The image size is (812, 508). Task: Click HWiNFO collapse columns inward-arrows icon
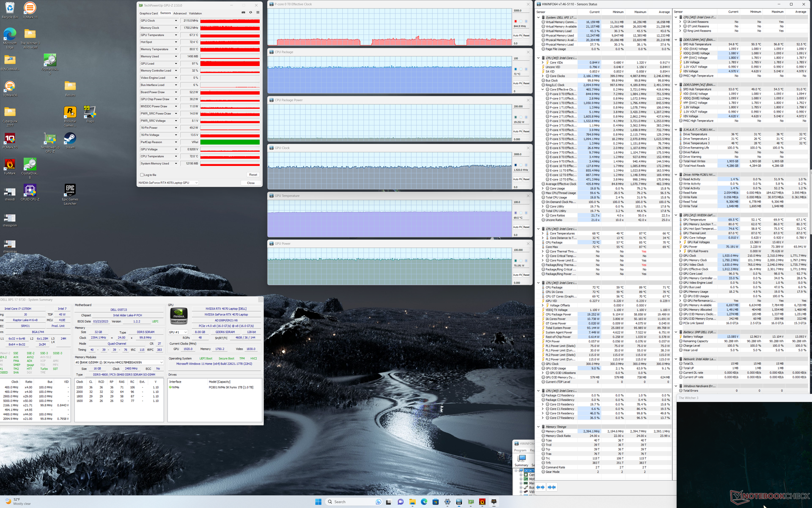coord(551,487)
